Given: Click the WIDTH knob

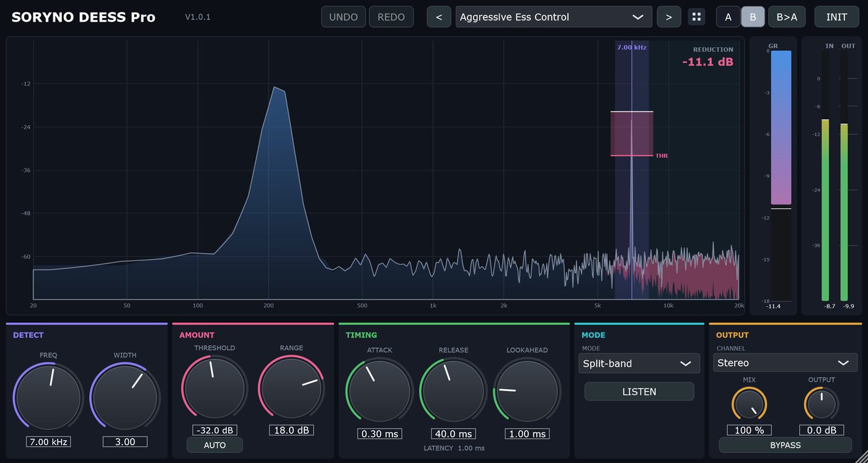Looking at the screenshot, I should (125, 397).
